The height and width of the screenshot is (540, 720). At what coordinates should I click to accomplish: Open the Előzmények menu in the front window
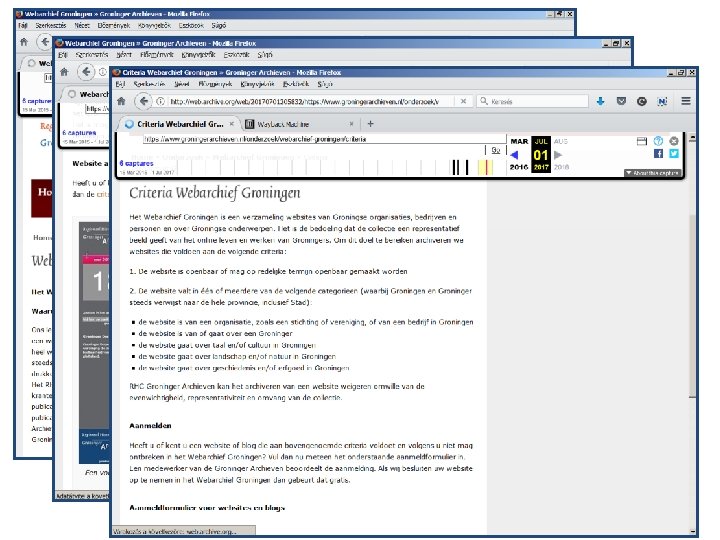215,84
